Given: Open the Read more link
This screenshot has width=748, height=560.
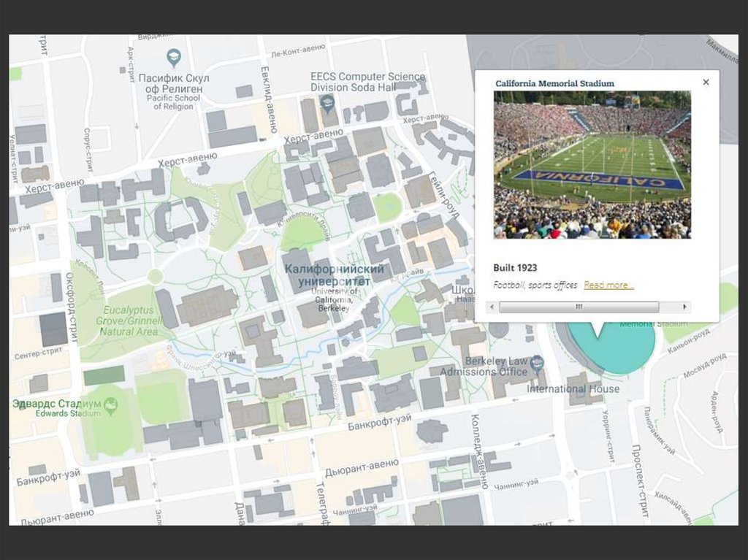Looking at the screenshot, I should [x=608, y=285].
